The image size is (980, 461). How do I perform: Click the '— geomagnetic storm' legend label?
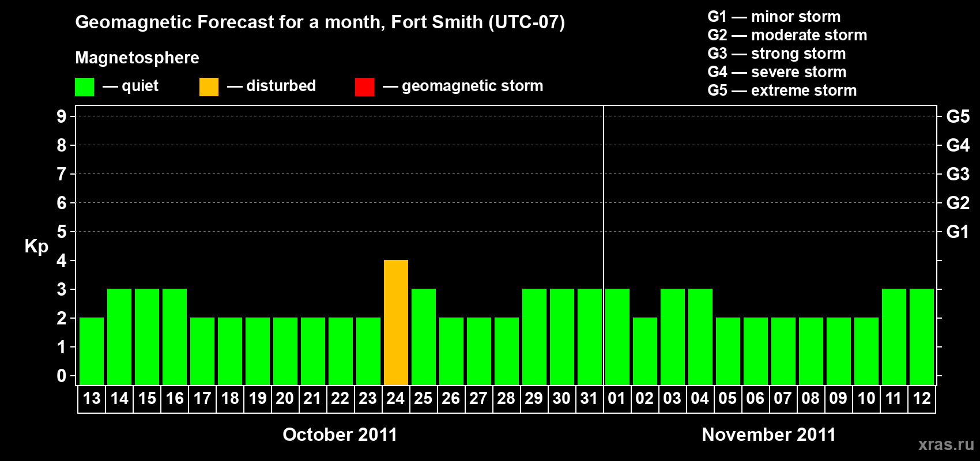pos(463,86)
